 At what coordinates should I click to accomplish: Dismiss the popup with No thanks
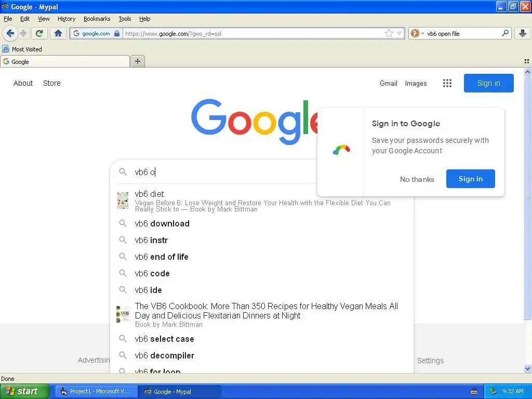[x=417, y=179]
